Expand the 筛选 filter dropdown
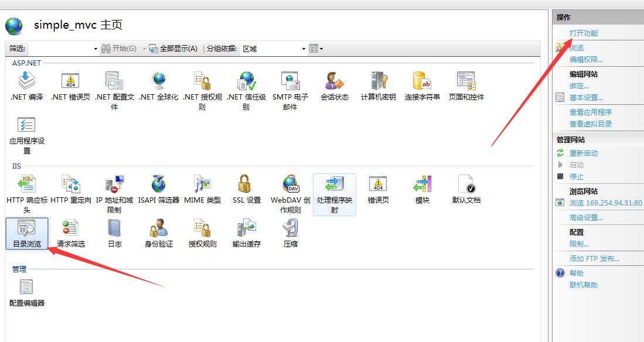 tap(96, 49)
